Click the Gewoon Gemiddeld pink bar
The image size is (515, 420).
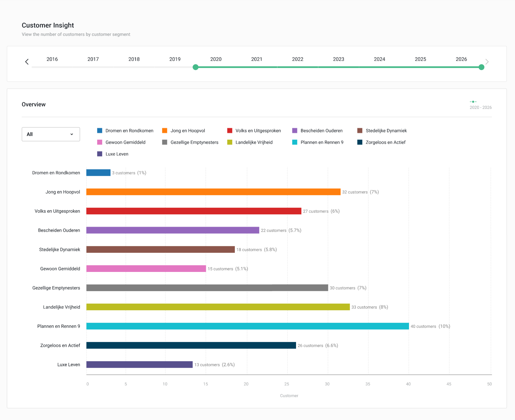[x=146, y=269]
